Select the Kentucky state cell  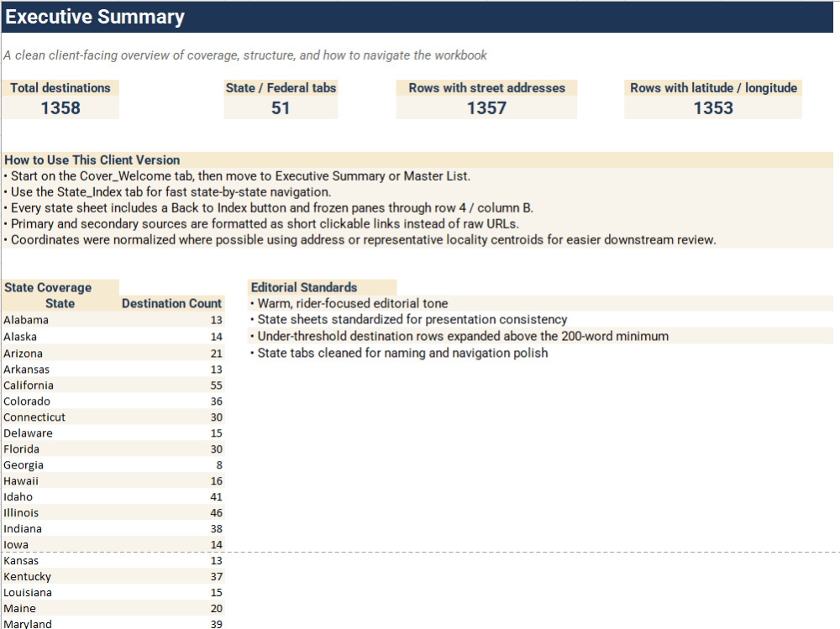(60, 576)
